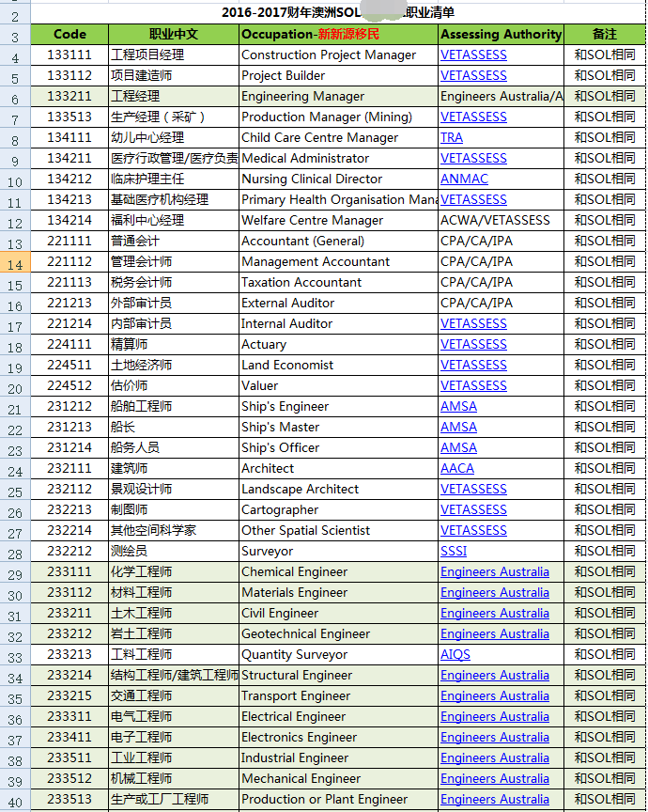This screenshot has width=648, height=812.
Task: Open SSSI link for Surveyor
Action: (454, 552)
